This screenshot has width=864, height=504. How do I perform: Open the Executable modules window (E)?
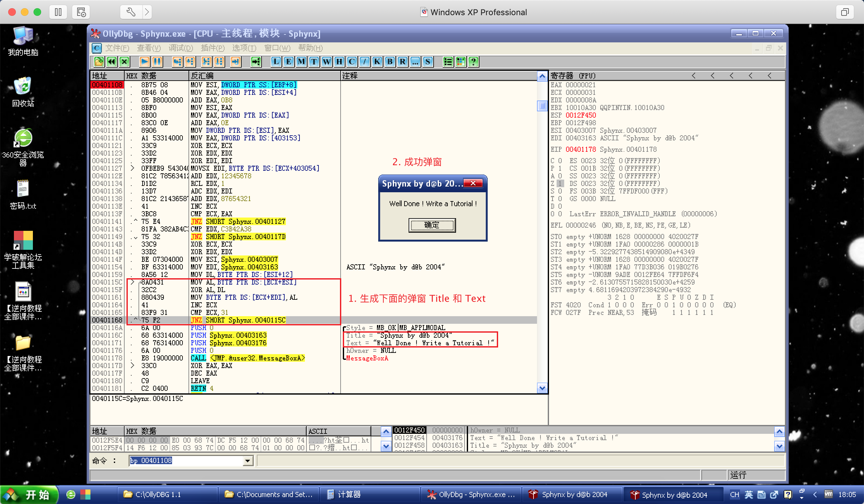[x=288, y=62]
